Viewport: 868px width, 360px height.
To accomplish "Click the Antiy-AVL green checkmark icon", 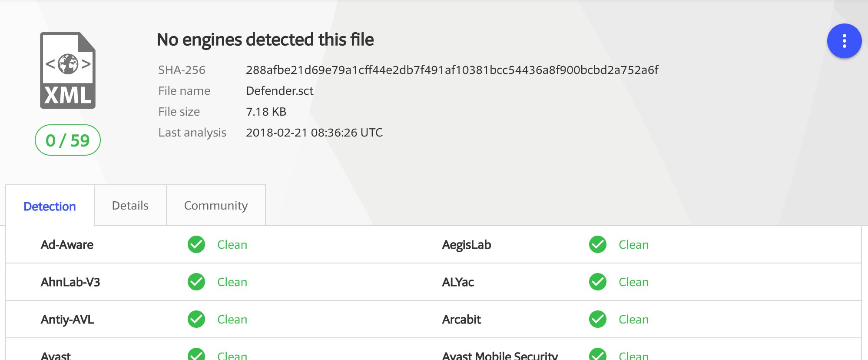I will tap(196, 319).
